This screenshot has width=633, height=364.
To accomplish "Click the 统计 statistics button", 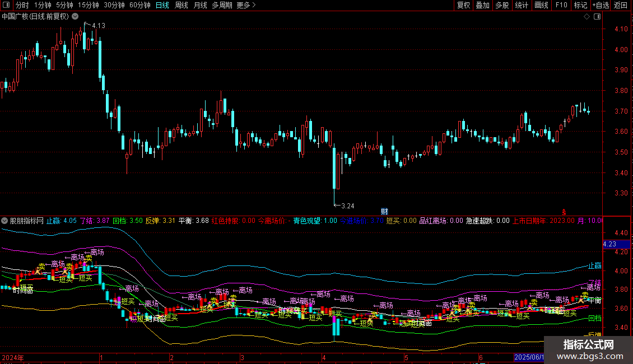I will click(522, 5).
